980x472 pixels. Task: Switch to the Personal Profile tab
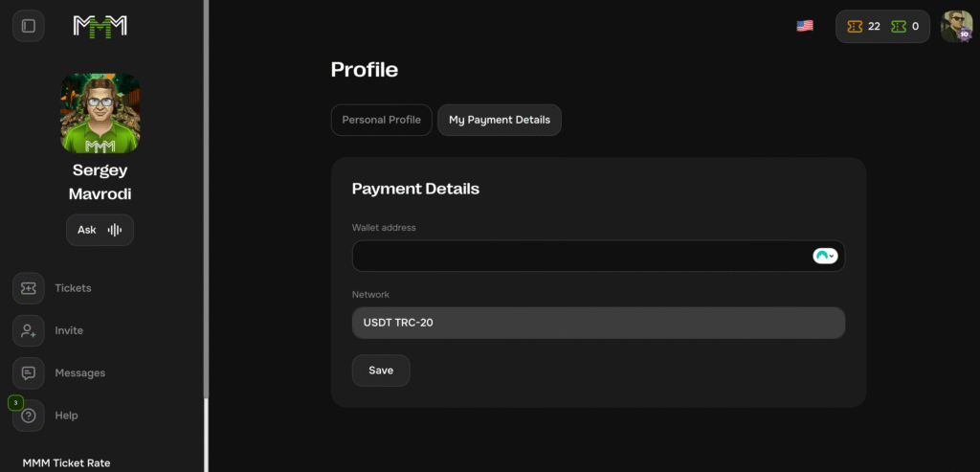381,120
